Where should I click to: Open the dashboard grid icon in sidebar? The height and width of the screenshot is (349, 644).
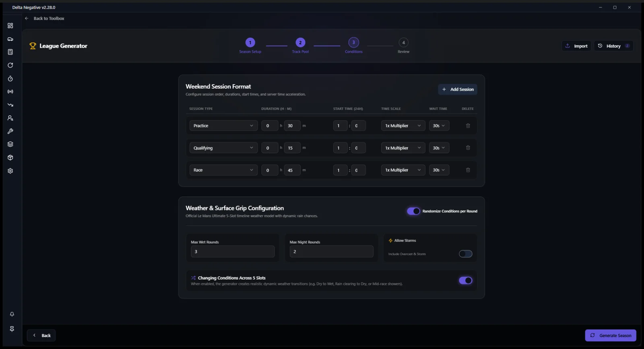(x=10, y=26)
